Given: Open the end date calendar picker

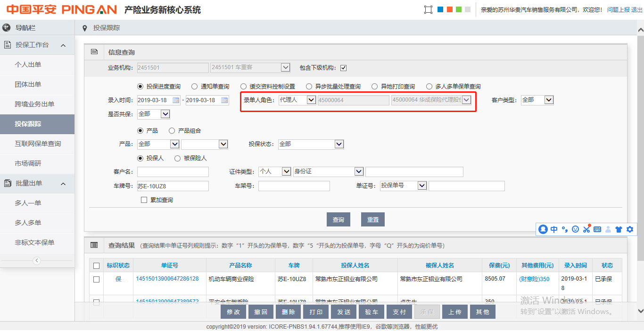Looking at the screenshot, I should click(x=224, y=100).
